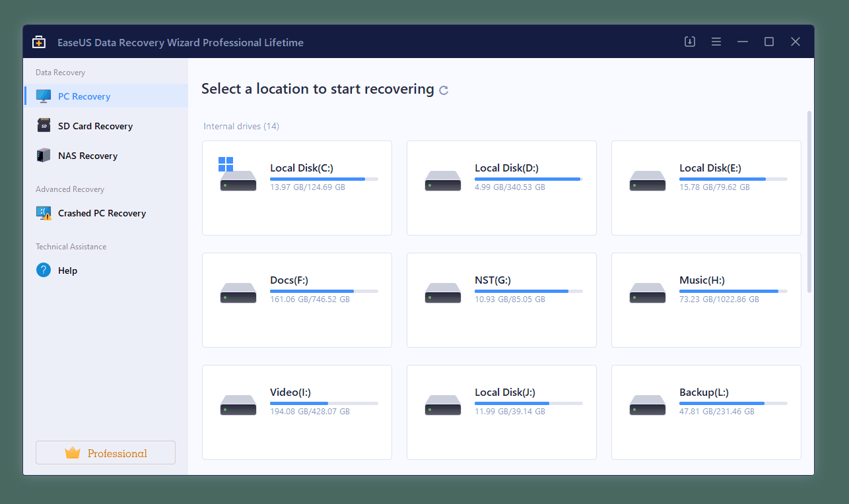
Task: Open the import scan session icon
Action: pos(690,42)
